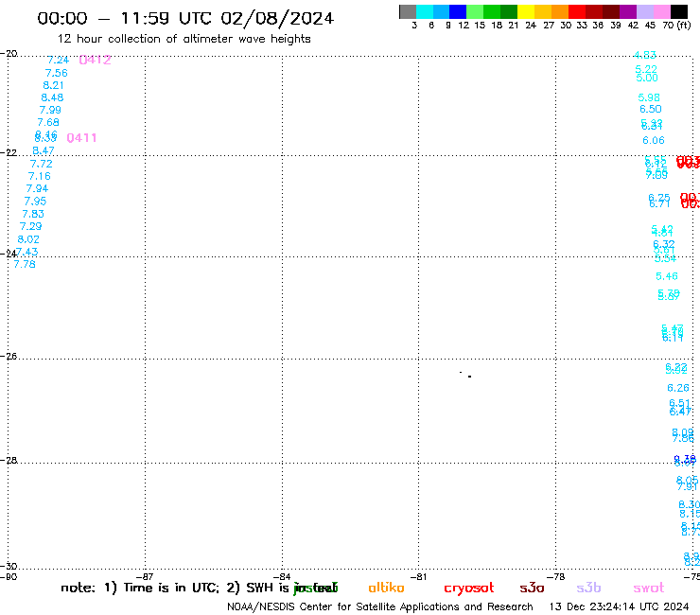Pick the purple 42 ft legend swatch
700x615 pixels.
628,11
